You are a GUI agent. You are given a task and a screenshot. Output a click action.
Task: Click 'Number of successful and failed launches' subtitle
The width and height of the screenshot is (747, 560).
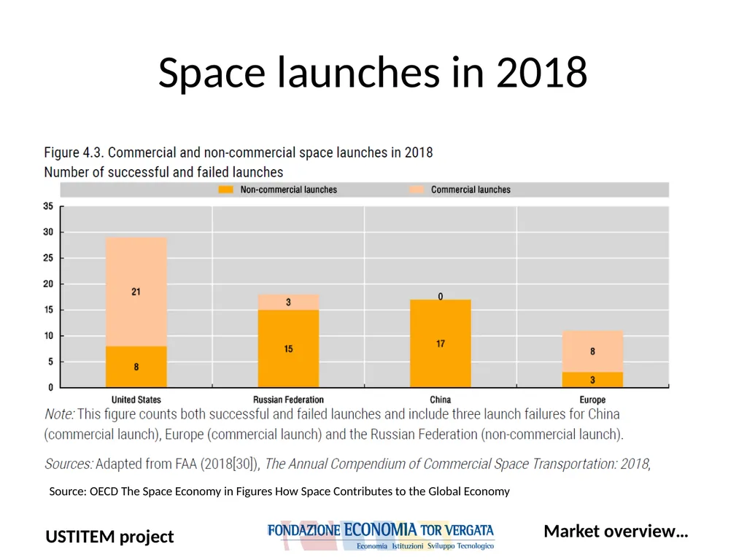(x=163, y=172)
